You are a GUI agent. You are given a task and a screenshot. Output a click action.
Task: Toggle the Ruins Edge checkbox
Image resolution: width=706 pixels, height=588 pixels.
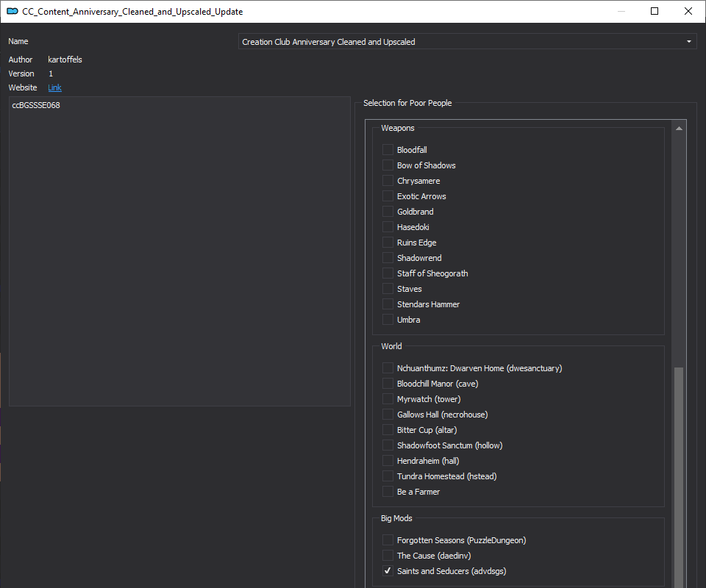[388, 242]
